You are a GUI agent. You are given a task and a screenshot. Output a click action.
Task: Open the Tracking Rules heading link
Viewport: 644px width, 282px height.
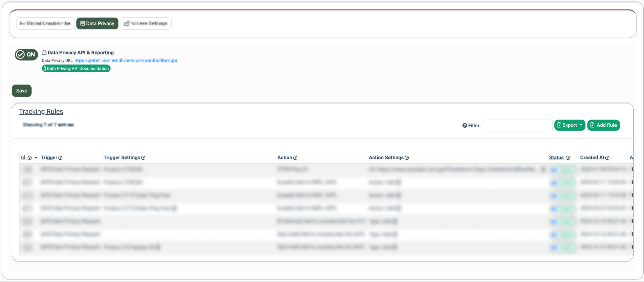tap(41, 112)
